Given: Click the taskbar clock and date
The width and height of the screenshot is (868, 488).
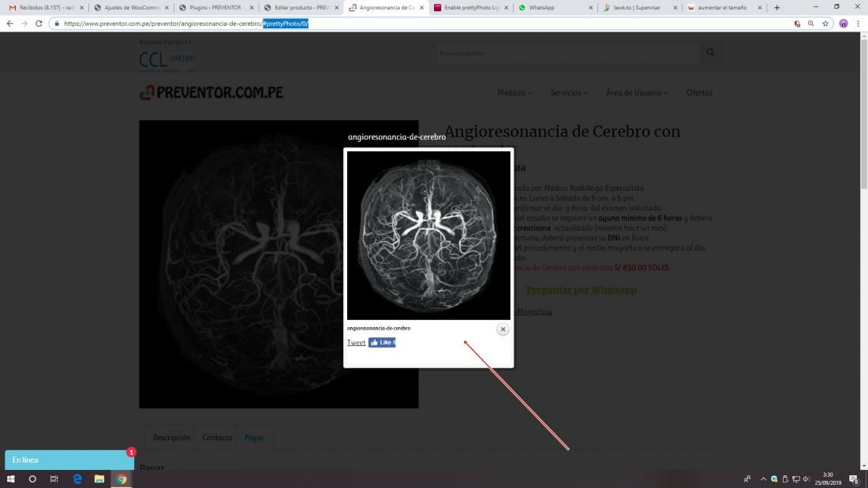Looking at the screenshot, I should [828, 479].
